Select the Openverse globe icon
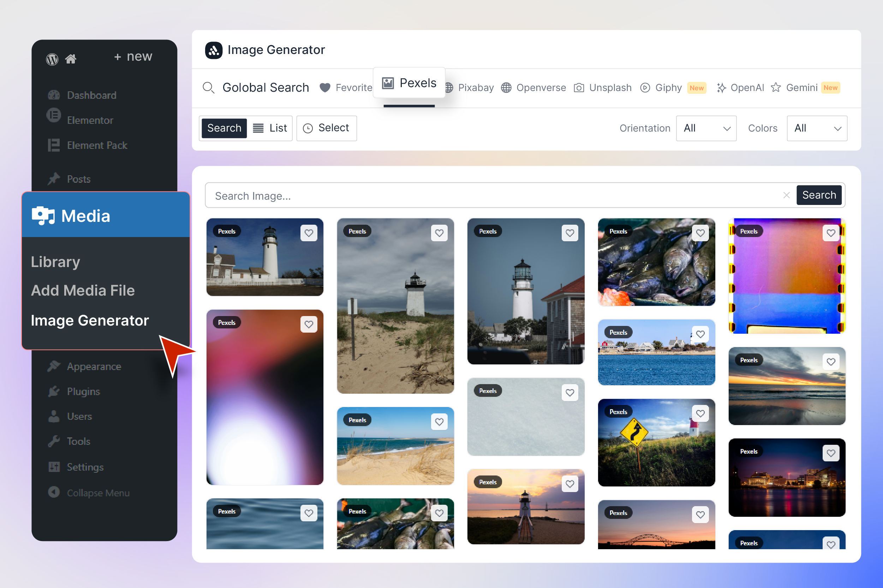 point(506,87)
